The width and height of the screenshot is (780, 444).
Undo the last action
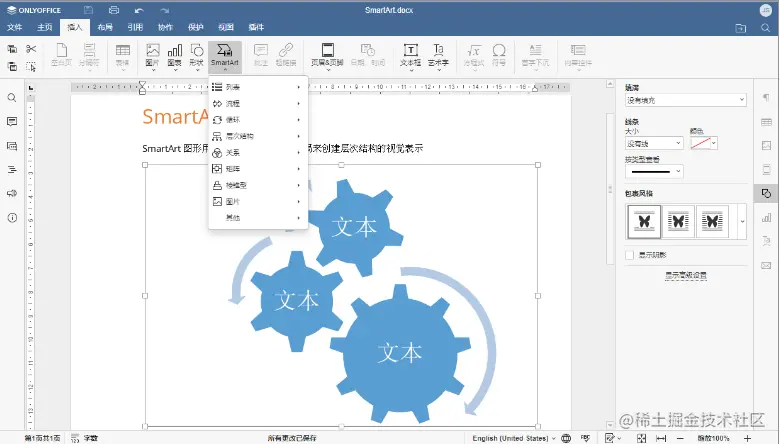pos(139,10)
